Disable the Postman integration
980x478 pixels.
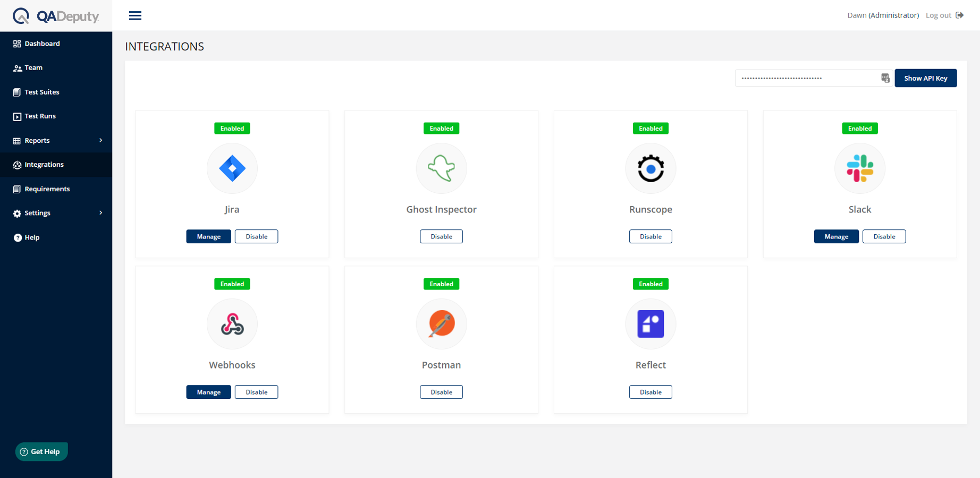pos(441,392)
